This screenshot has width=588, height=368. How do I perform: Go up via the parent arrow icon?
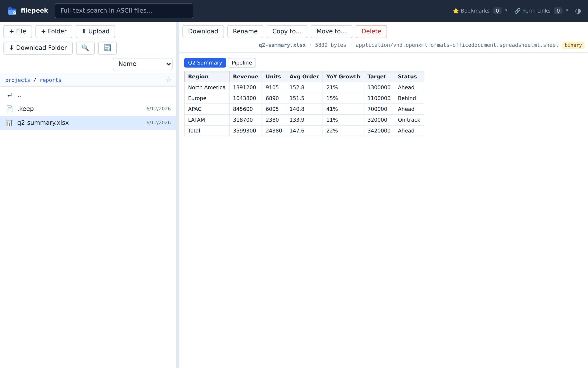[x=10, y=95]
